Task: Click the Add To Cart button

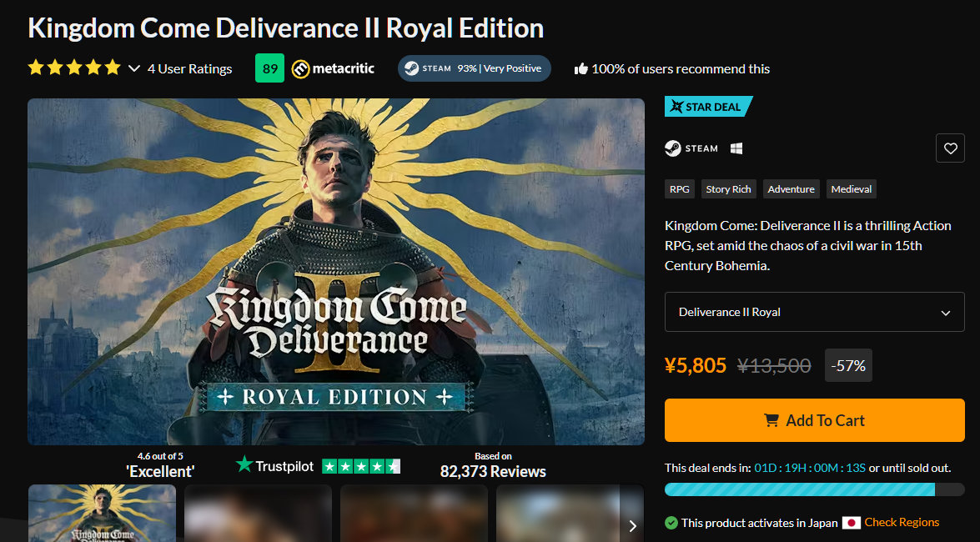Action: point(814,420)
